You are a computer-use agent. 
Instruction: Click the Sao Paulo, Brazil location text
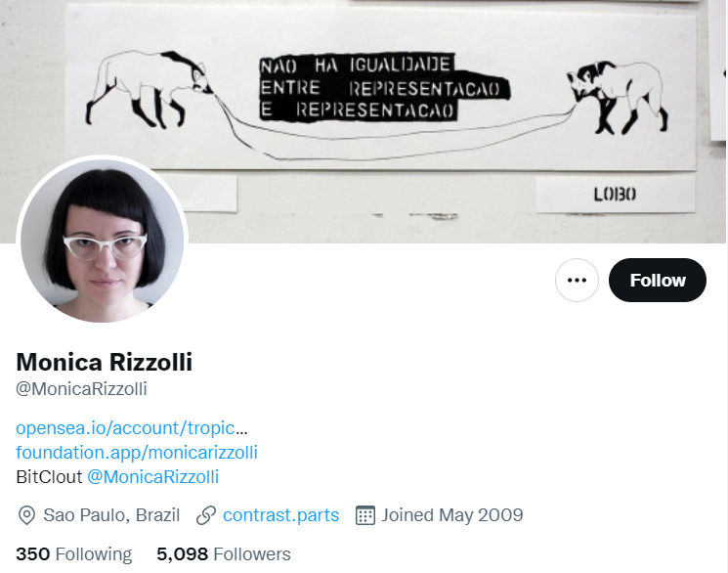point(111,515)
